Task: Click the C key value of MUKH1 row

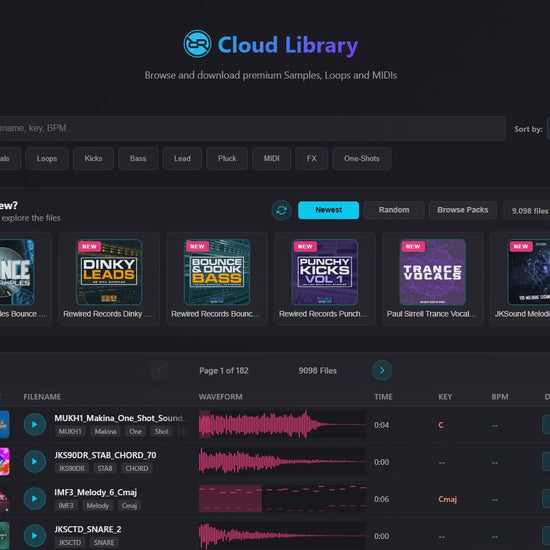Action: [x=441, y=425]
